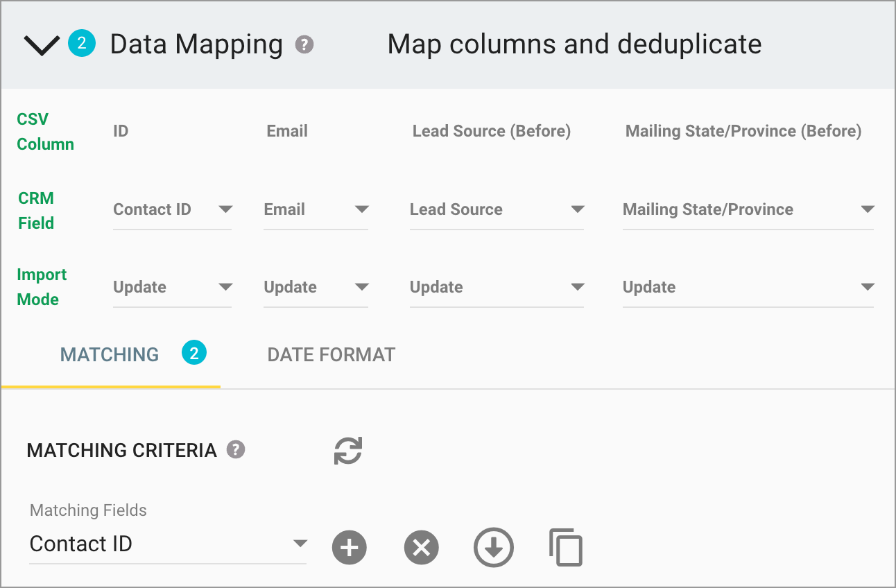Open the Mailing State/Province CRM field dropdown

(868, 209)
